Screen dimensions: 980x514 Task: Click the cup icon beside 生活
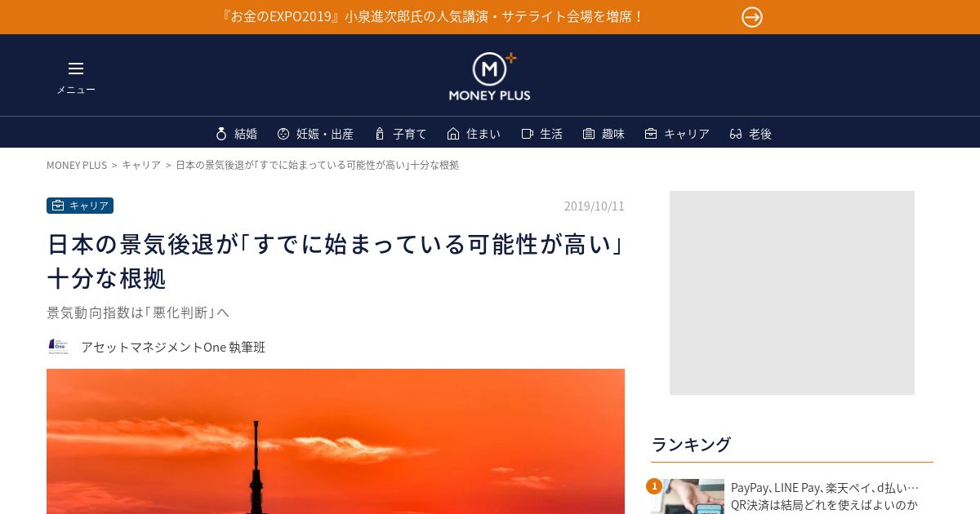(527, 134)
